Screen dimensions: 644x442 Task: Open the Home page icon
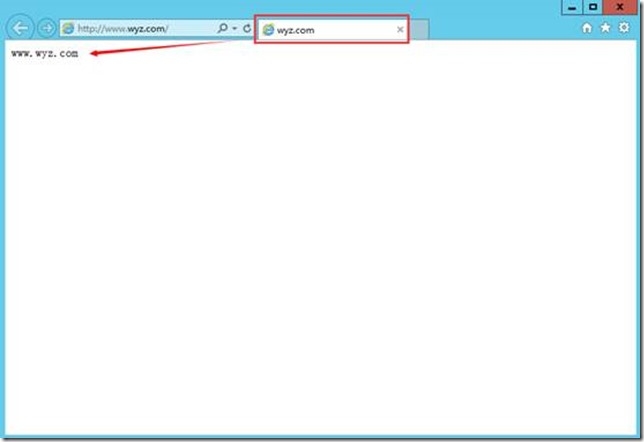pyautogui.click(x=587, y=28)
